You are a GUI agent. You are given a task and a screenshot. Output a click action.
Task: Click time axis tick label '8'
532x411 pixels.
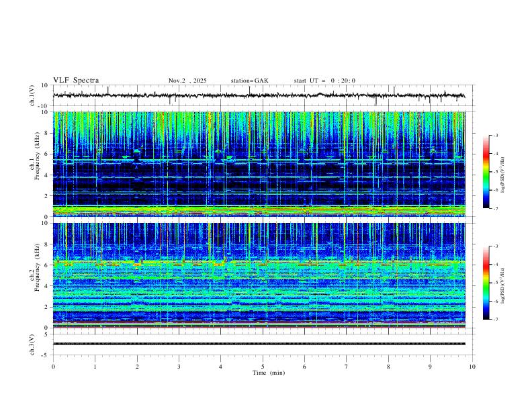tap(388, 367)
